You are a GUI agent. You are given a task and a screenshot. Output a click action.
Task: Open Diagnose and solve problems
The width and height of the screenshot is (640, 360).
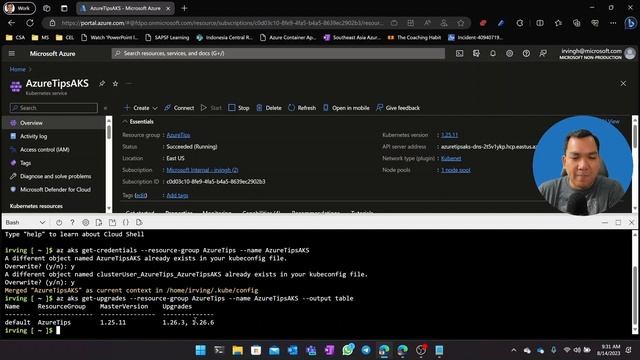[53, 176]
